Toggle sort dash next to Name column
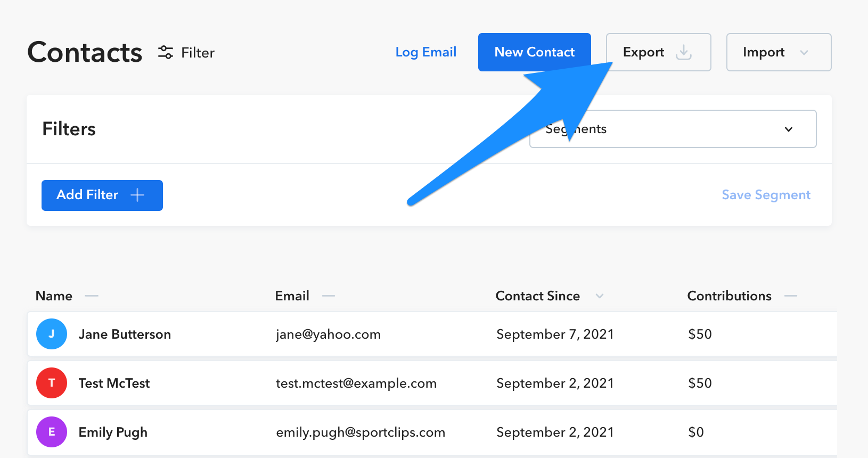 (92, 296)
